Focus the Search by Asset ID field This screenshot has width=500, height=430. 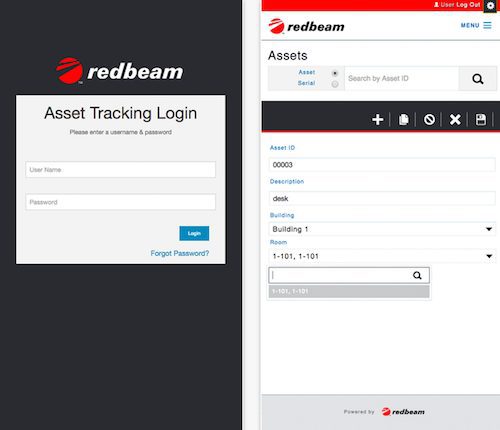pyautogui.click(x=402, y=79)
